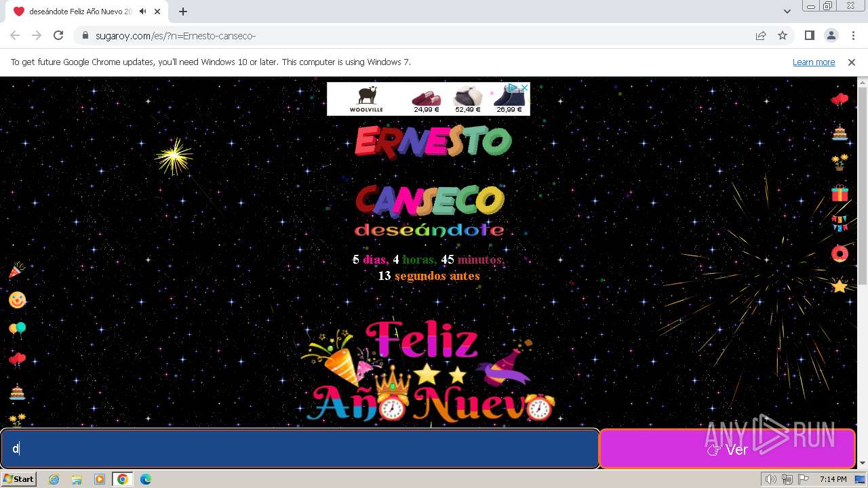
Task: Select the party flags icon on right sidebar
Action: [840, 223]
